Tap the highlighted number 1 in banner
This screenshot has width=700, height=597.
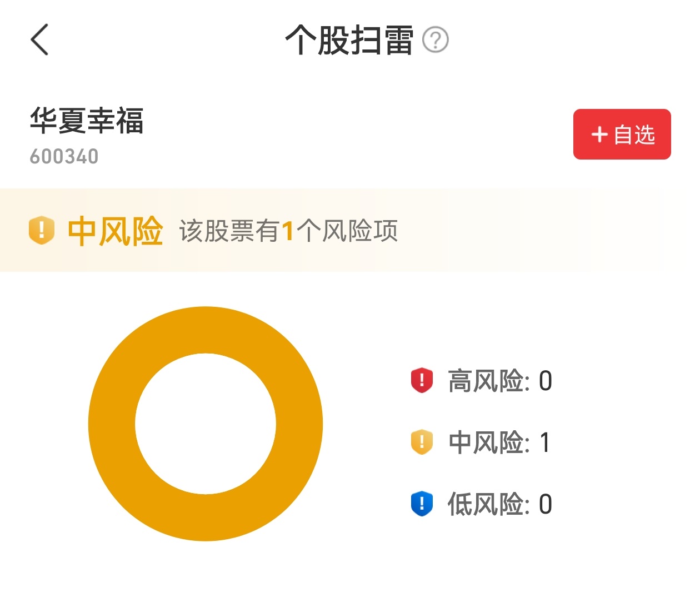tap(287, 231)
